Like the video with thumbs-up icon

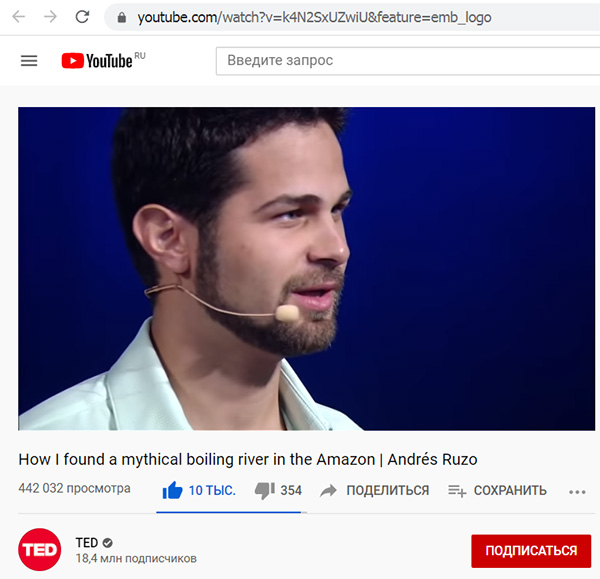pos(173,490)
